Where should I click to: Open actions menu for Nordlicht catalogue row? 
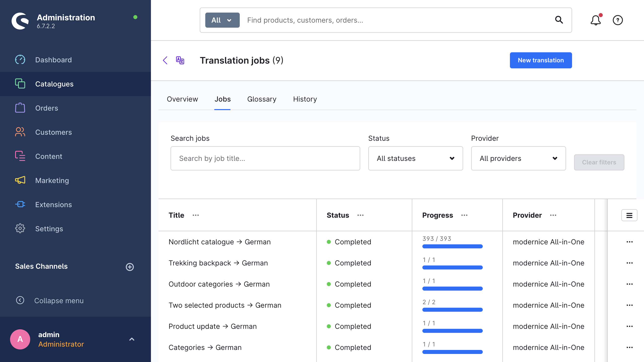(630, 242)
